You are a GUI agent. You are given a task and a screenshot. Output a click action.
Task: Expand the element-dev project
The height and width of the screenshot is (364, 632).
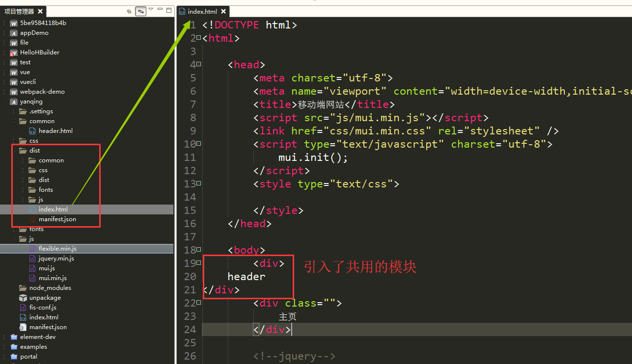6,337
